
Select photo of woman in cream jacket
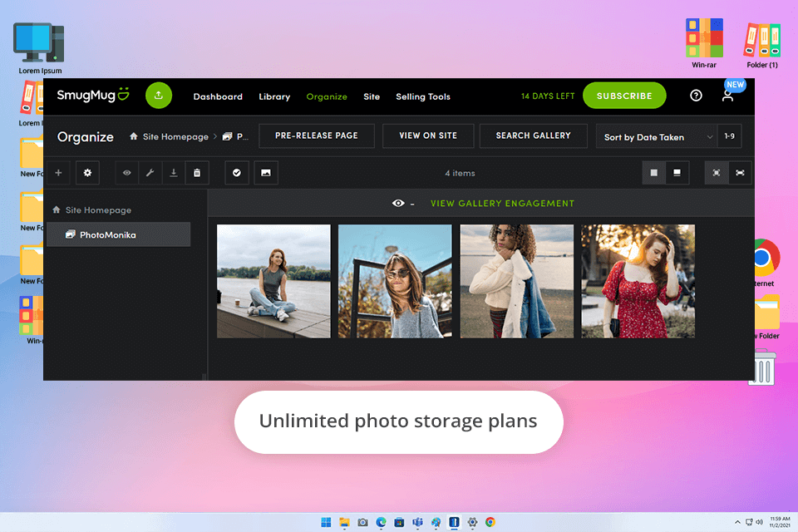(x=516, y=282)
